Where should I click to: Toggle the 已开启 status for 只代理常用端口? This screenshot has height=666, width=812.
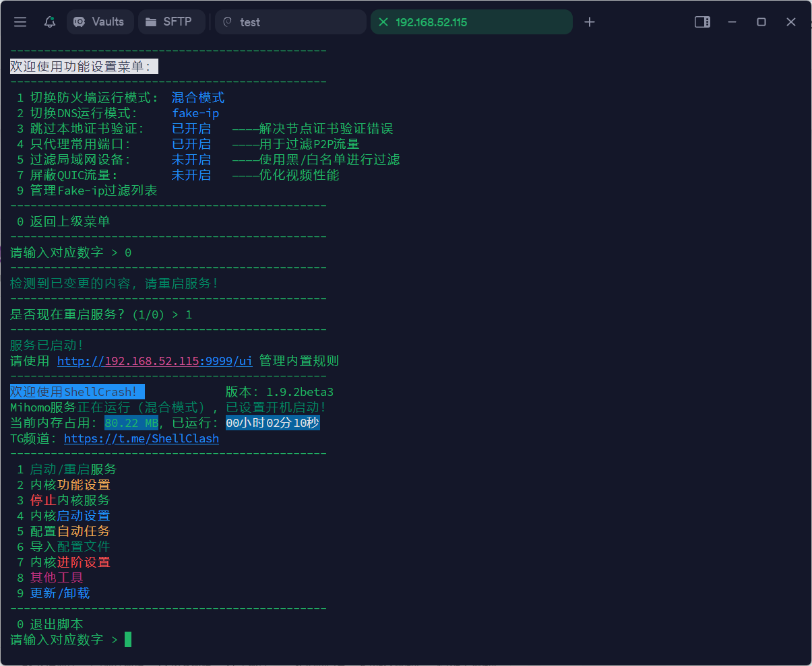[191, 143]
